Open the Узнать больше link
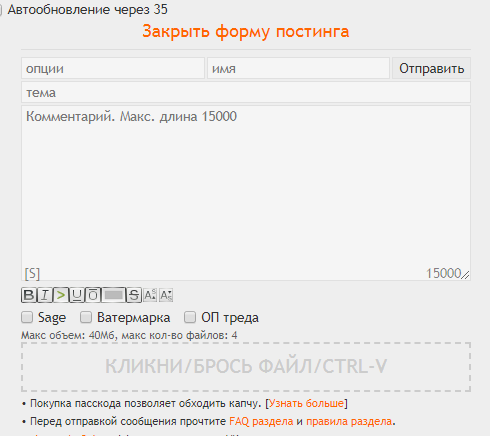The height and width of the screenshot is (436, 490). [x=306, y=403]
